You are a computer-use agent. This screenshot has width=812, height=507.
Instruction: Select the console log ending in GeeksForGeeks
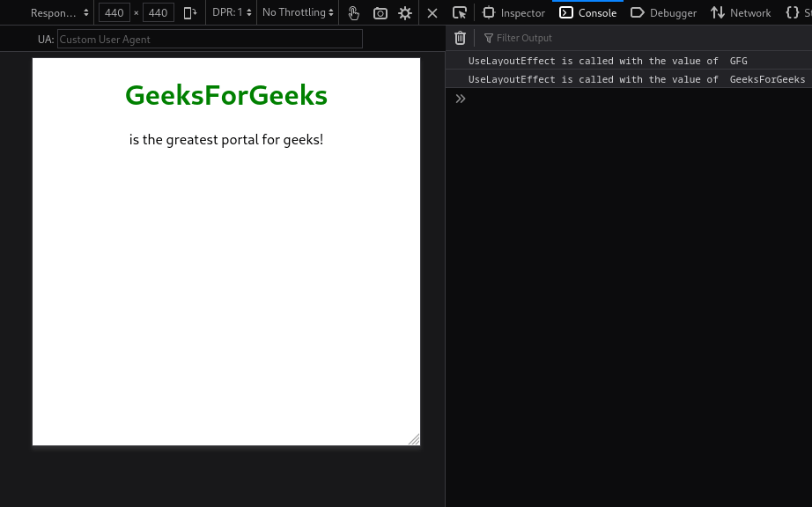(629, 79)
